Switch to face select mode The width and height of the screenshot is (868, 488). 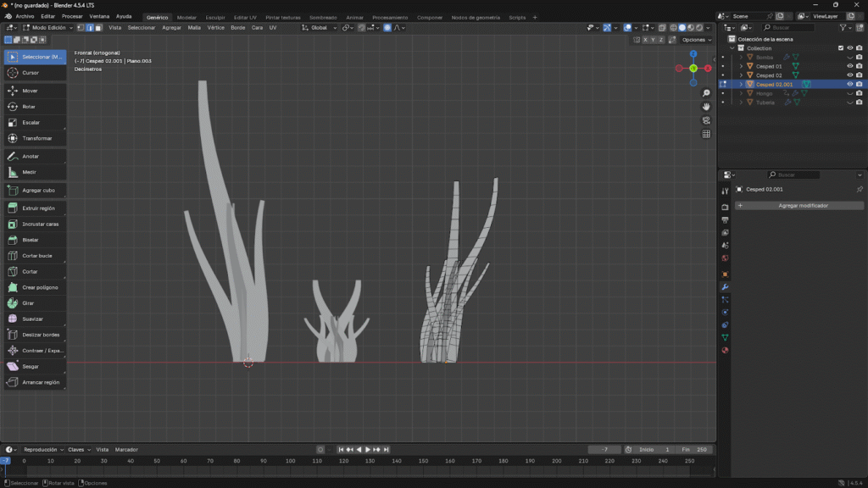tap(98, 28)
